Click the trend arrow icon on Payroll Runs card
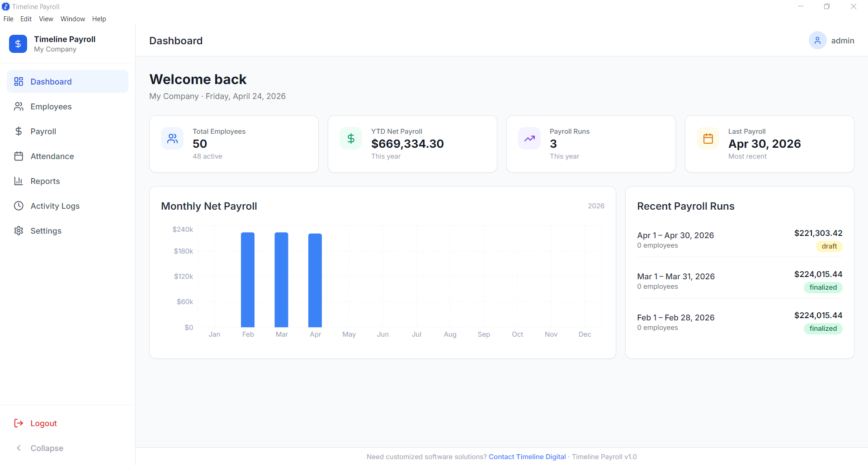This screenshot has height=465, width=868. click(x=529, y=138)
